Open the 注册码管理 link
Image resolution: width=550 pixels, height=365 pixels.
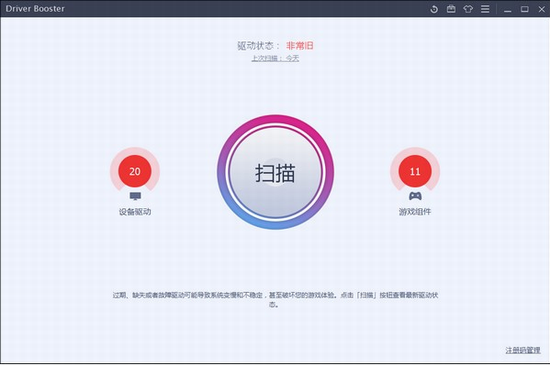[x=523, y=350]
